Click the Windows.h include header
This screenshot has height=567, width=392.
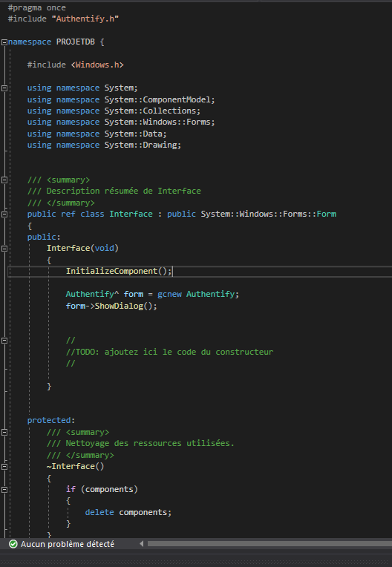pos(97,65)
